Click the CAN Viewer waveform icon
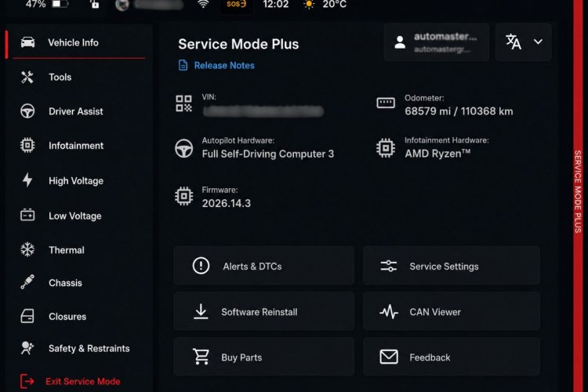Image resolution: width=588 pixels, height=392 pixels. (x=389, y=312)
